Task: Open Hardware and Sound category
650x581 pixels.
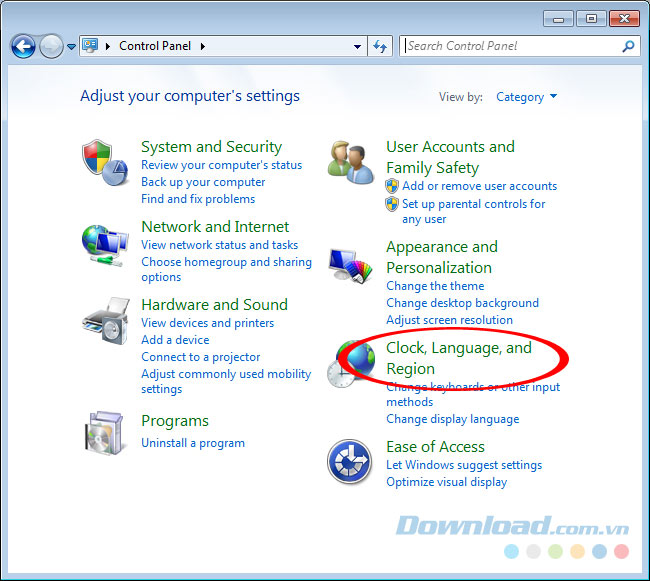Action: [214, 305]
